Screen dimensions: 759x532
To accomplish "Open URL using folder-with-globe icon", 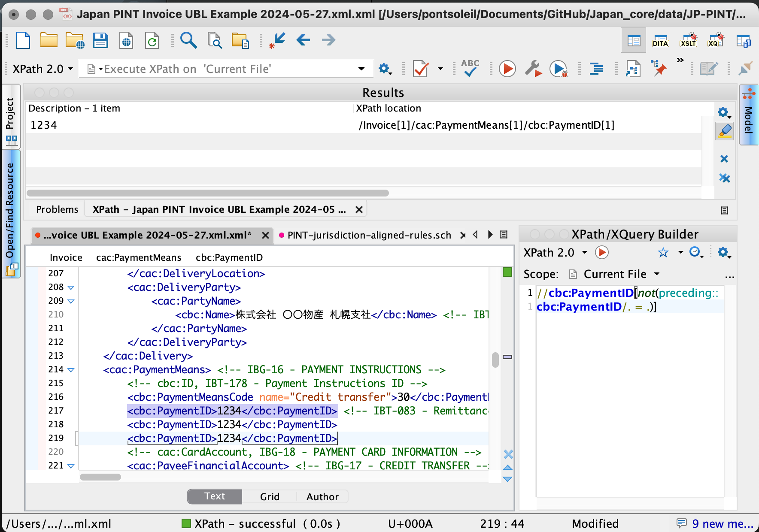I will point(75,41).
